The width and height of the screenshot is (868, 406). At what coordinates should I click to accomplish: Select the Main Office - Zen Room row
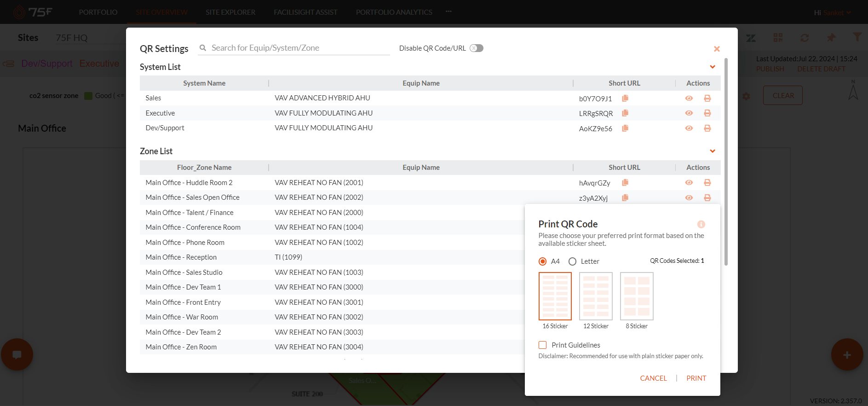[x=332, y=347]
